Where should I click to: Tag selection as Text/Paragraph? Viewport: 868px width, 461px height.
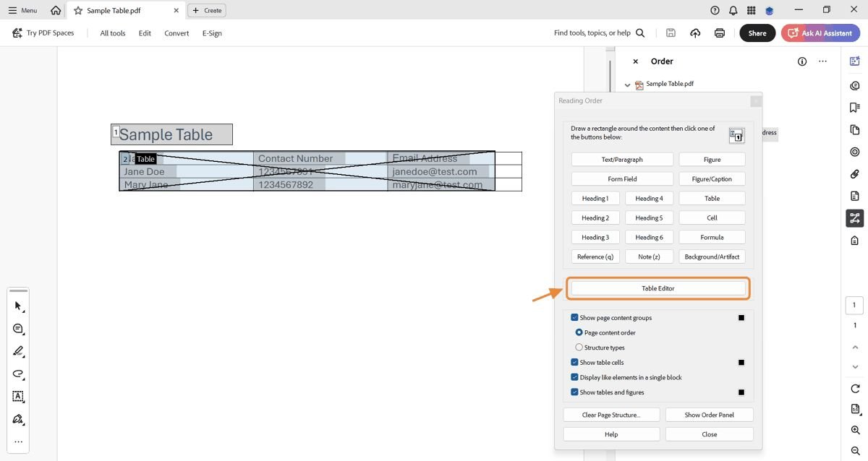pyautogui.click(x=622, y=159)
